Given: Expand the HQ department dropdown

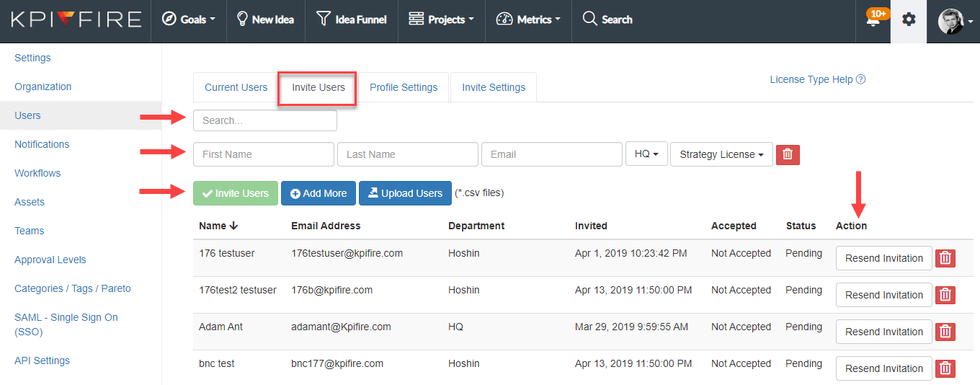Looking at the screenshot, I should tap(646, 154).
